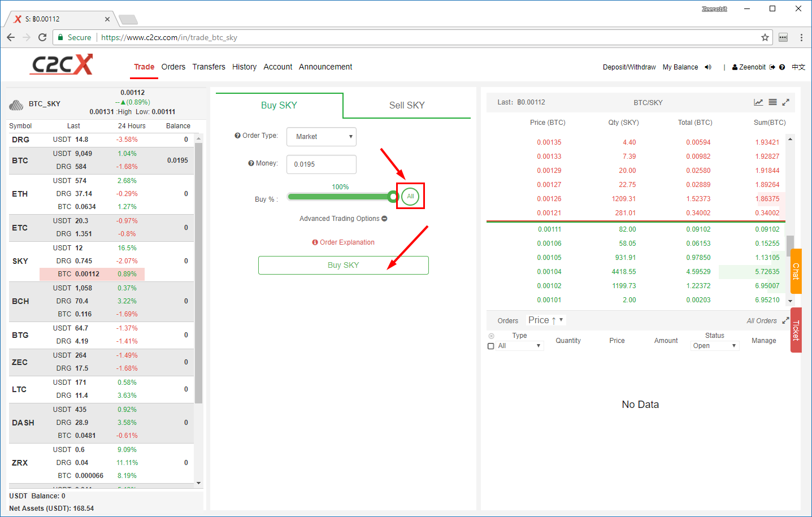Click the logout arrow icon next to Zeenobit
Screen dimensions: 812x517
(772, 67)
